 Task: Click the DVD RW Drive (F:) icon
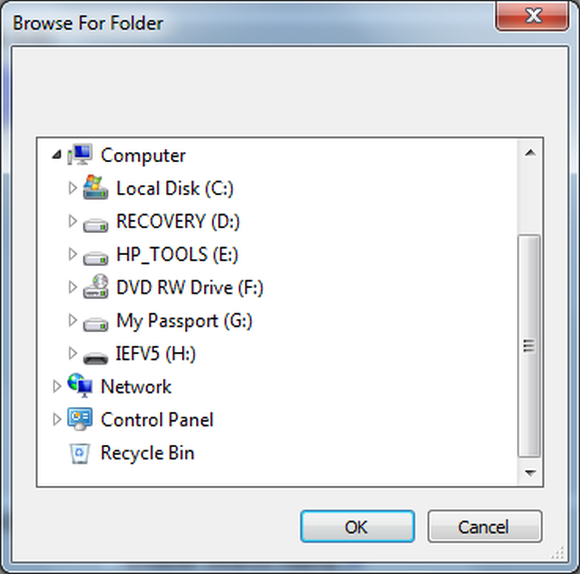point(95,287)
